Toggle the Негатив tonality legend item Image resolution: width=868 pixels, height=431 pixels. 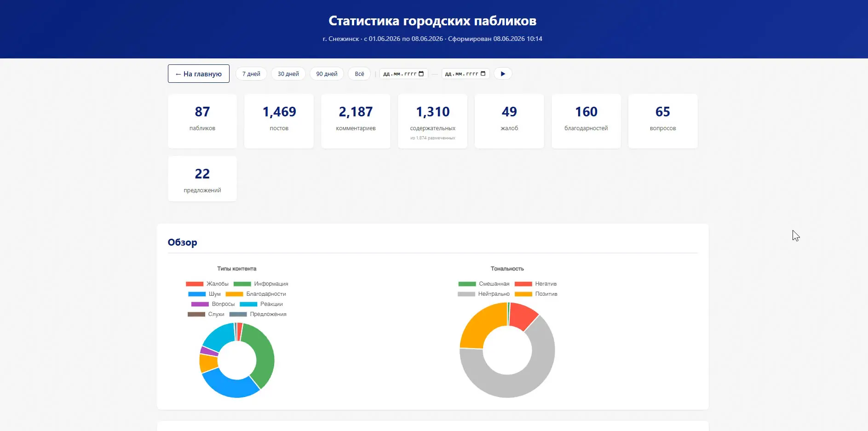[535, 284]
